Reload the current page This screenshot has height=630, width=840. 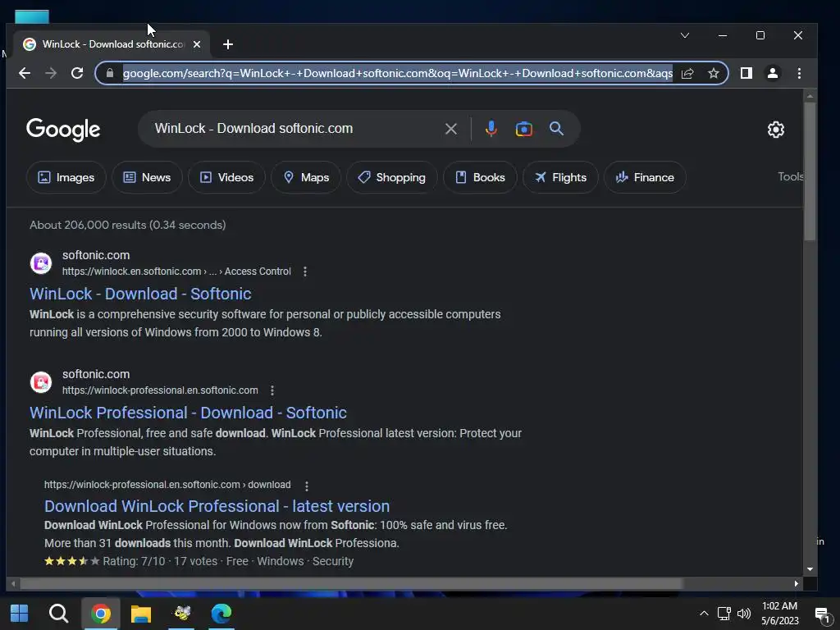click(77, 73)
